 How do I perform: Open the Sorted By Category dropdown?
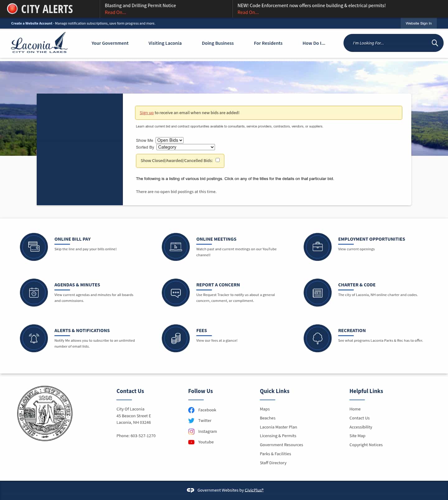[186, 147]
